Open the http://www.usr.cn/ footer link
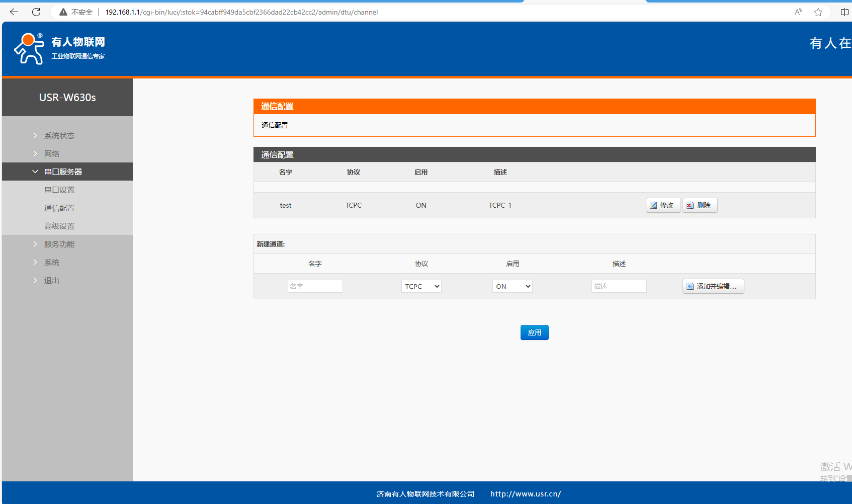 pyautogui.click(x=526, y=494)
